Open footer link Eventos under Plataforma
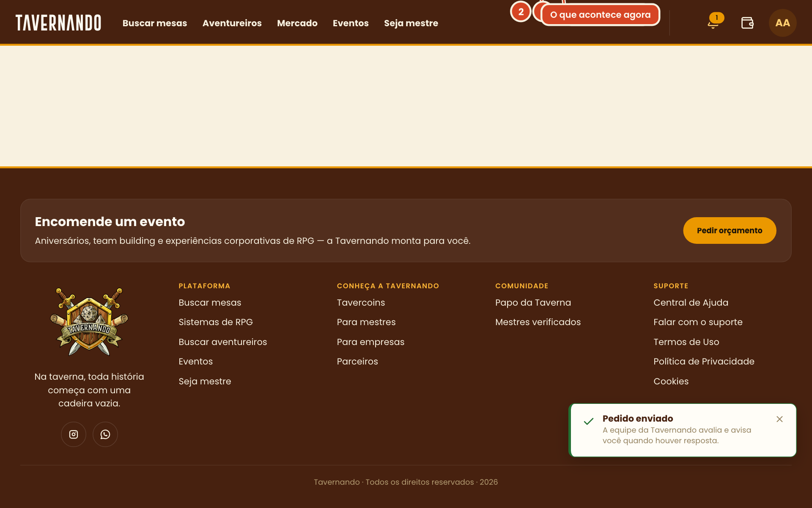The height and width of the screenshot is (508, 812). (196, 362)
